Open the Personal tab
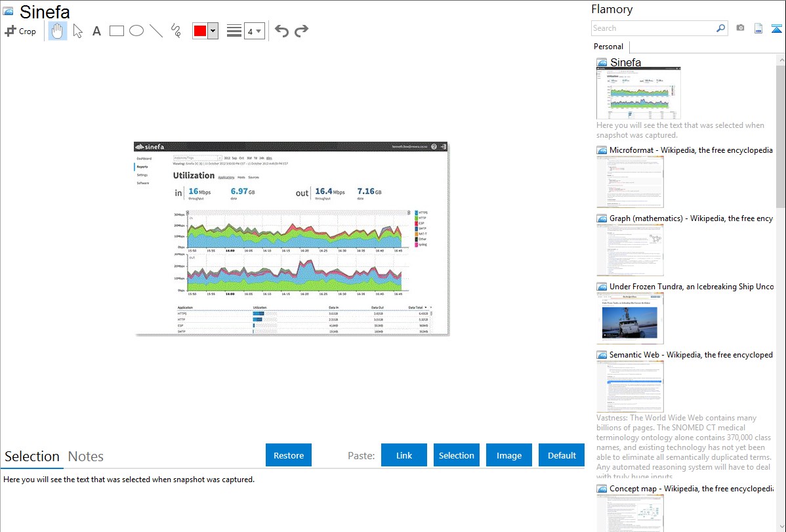 [608, 47]
